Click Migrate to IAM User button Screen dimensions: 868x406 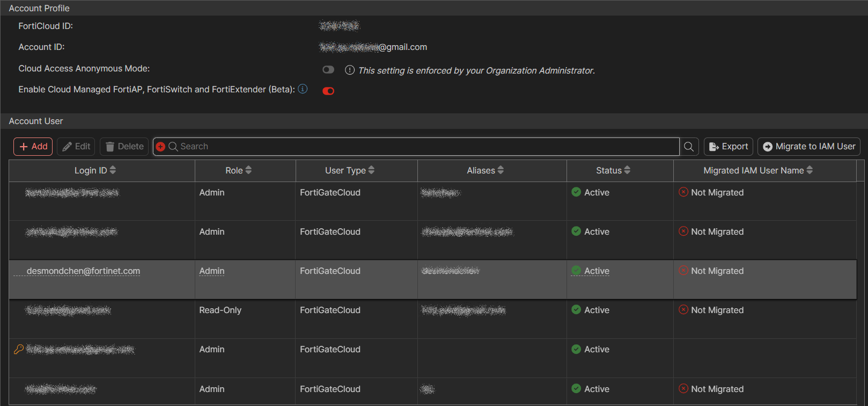click(808, 147)
